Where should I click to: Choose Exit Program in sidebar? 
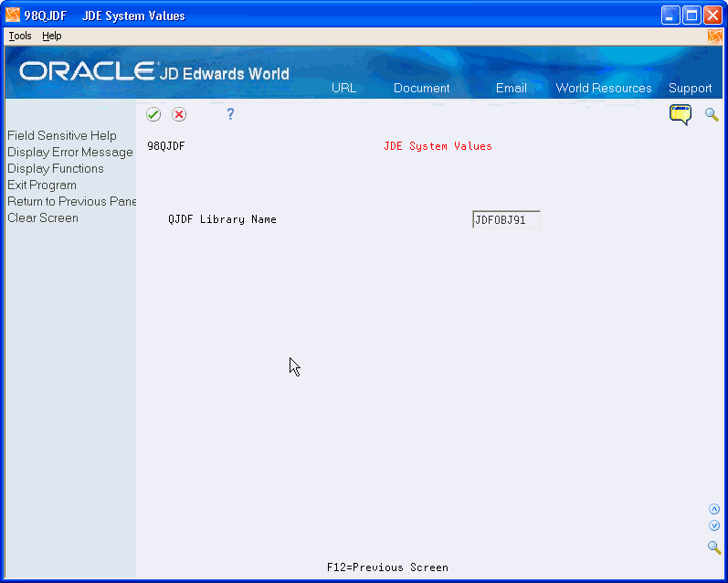point(42,185)
